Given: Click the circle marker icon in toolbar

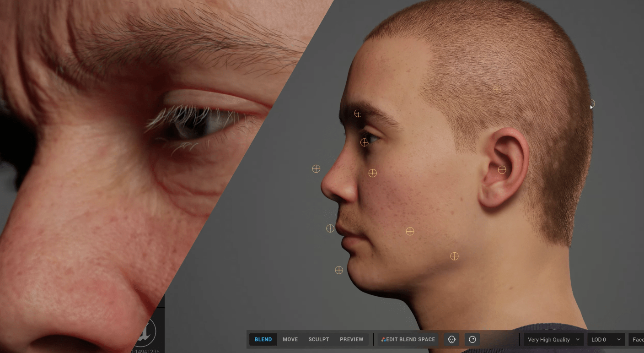Looking at the screenshot, I should point(472,339).
